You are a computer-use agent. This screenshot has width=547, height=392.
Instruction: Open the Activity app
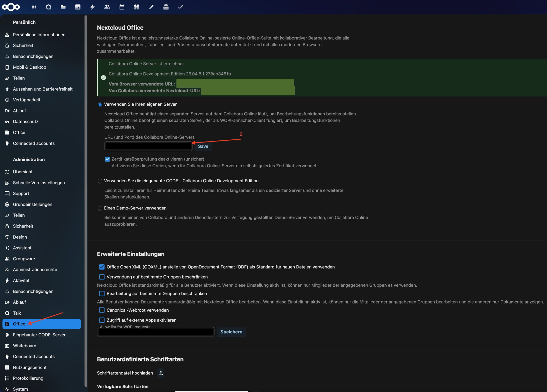click(92, 7)
